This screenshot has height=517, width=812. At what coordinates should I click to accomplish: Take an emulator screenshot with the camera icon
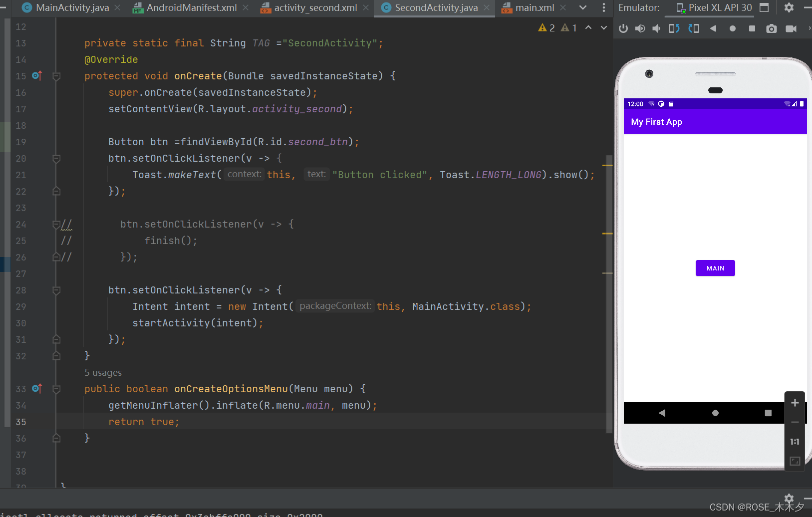(x=772, y=28)
